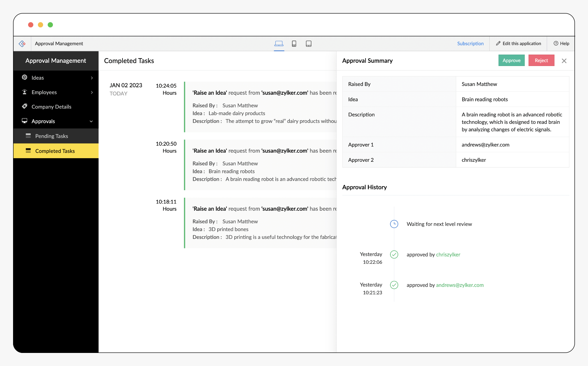The image size is (588, 366).
Task: Switch to desktop preview mode icon
Action: point(279,43)
